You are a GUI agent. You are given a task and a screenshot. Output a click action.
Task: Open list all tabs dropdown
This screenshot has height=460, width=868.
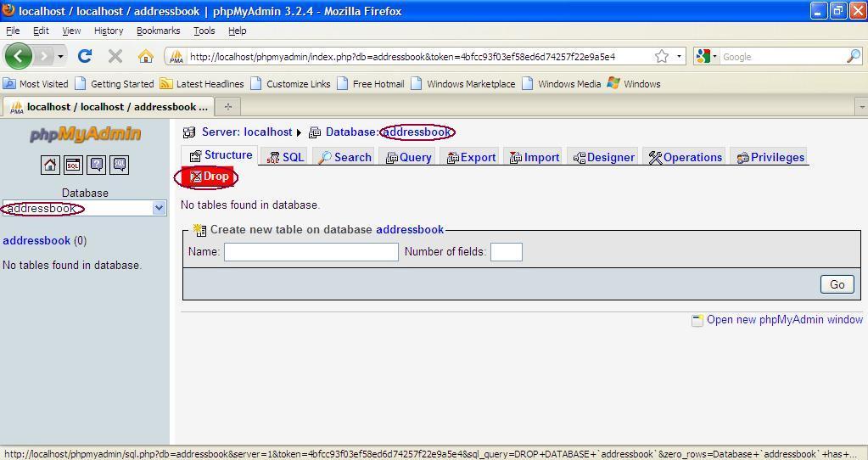coord(861,107)
